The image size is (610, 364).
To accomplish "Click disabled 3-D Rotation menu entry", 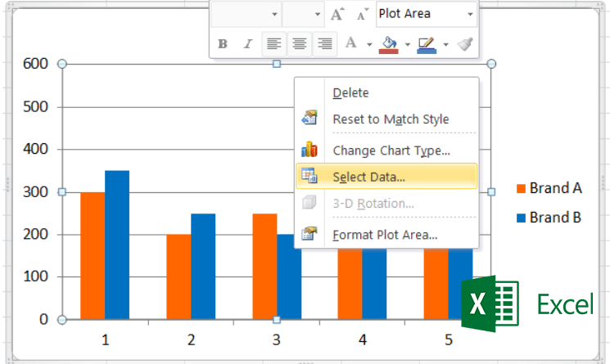I will coord(386,203).
